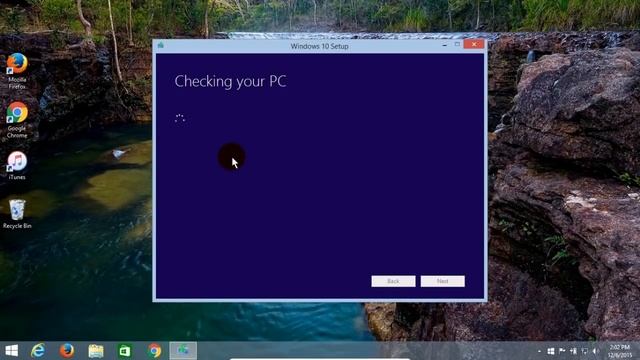This screenshot has width=640, height=360.
Task: Launch Chrome from the taskbar
Action: click(x=154, y=351)
